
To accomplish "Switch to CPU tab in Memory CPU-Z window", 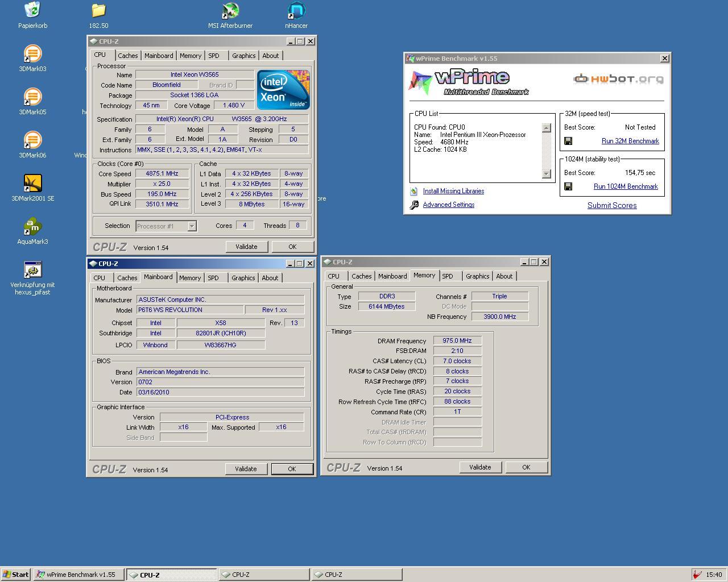I will click(334, 276).
